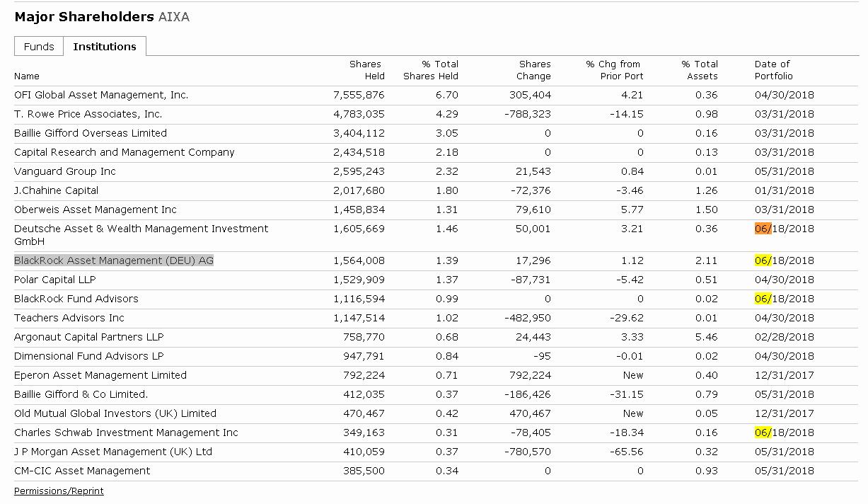Click orange-highlighted date for Deutsche Asset
The width and height of the screenshot is (868, 504).
[763, 229]
